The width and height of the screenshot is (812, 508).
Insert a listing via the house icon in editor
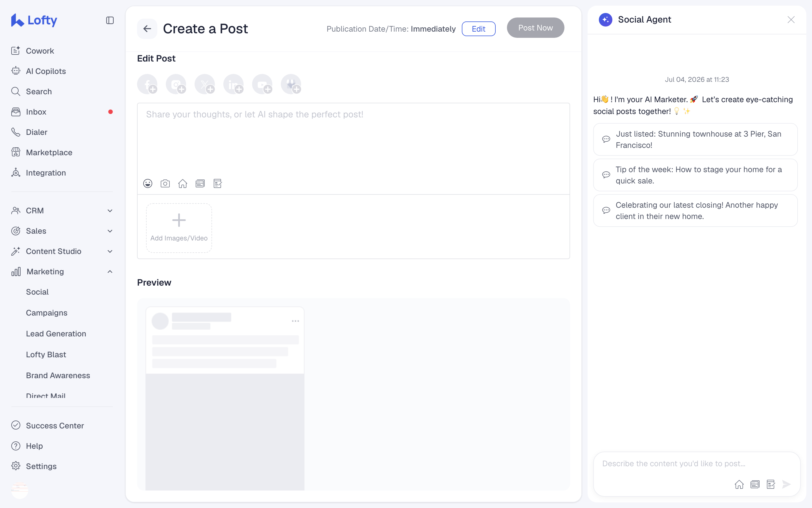[182, 183]
